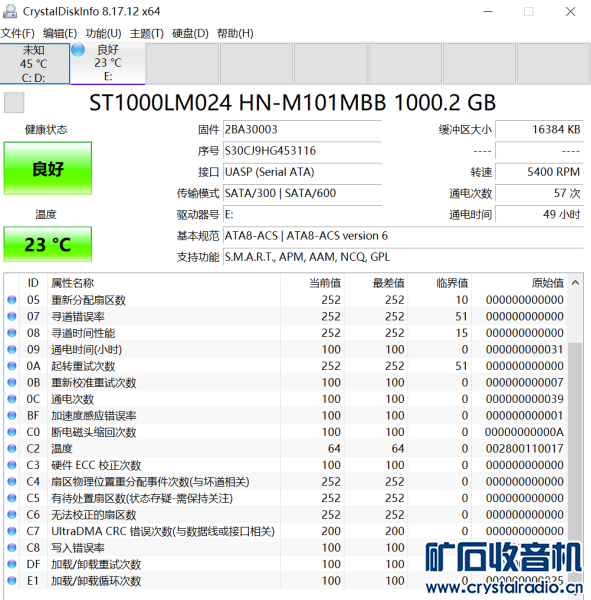
Task: Click the 属性名称 column header
Action: pyautogui.click(x=73, y=283)
